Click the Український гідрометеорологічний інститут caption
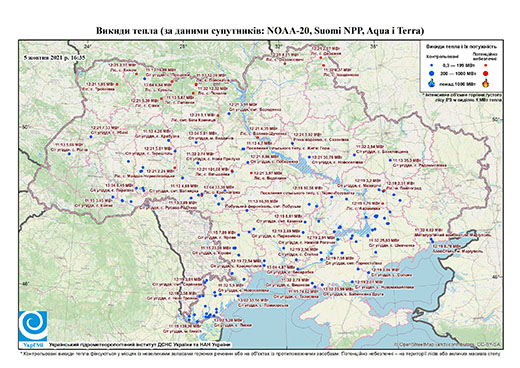 [x=140, y=344]
